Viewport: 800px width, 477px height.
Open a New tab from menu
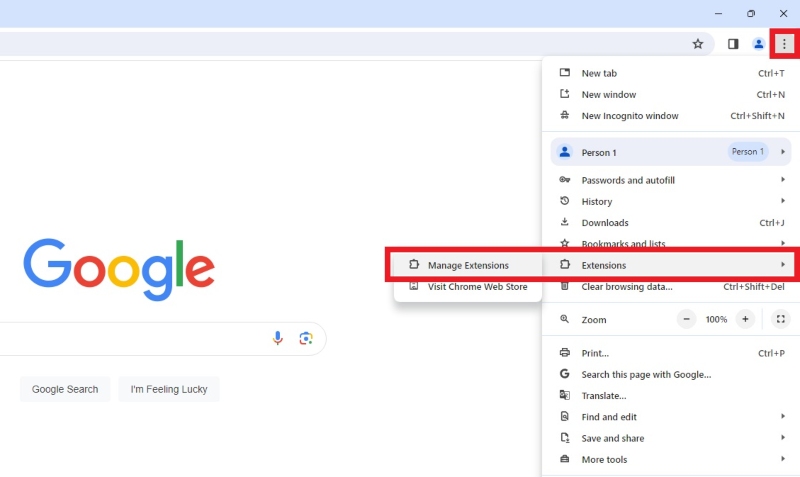click(x=671, y=73)
